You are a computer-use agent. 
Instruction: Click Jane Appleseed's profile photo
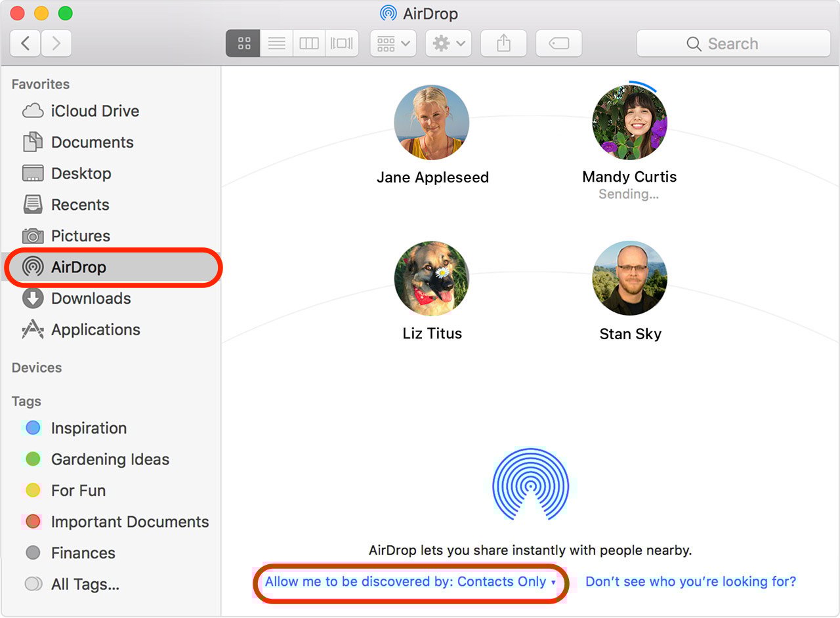click(x=432, y=123)
